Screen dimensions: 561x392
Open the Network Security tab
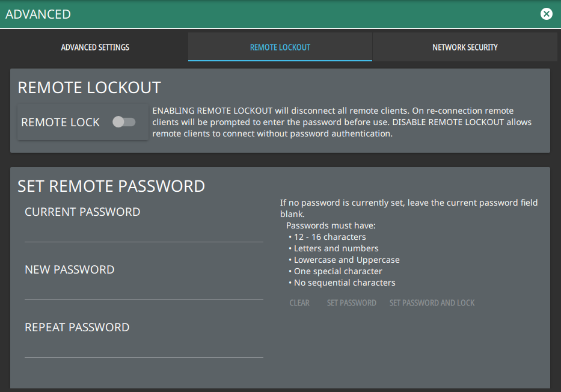coord(465,47)
